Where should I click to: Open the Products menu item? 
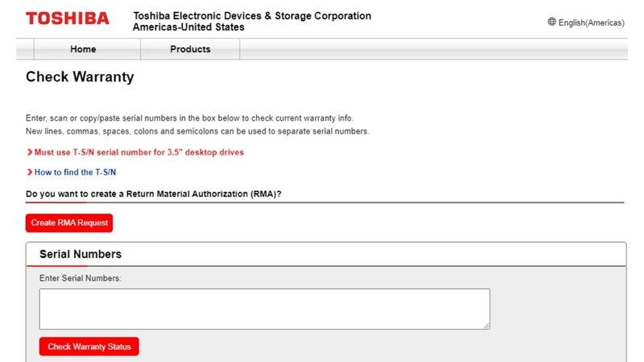190,49
